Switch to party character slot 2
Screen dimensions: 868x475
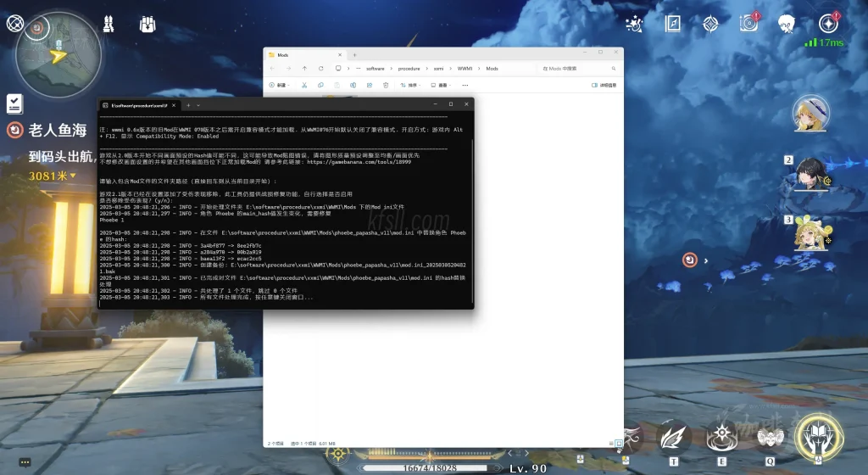click(x=810, y=173)
